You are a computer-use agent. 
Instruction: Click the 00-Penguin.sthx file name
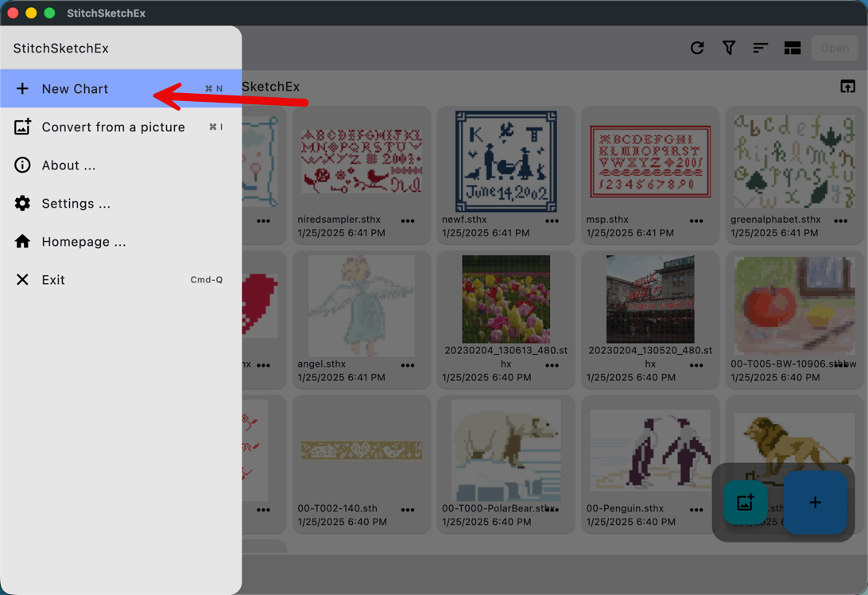coord(625,508)
